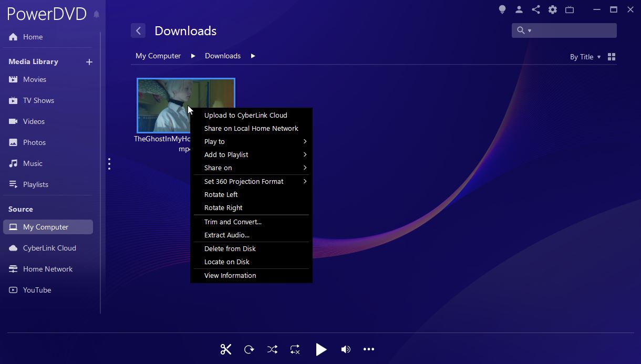This screenshot has height=364, width=641.
Task: Enable shuffle playback
Action: pos(272,349)
